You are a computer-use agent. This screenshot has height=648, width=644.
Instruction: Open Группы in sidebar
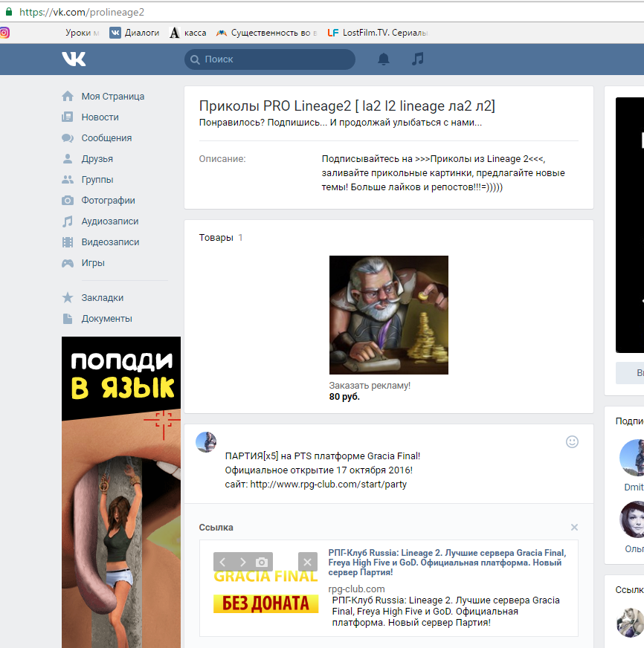97,180
